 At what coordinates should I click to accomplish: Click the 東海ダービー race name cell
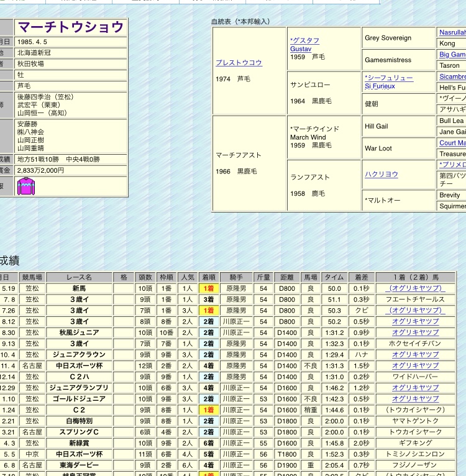pyautogui.click(x=80, y=465)
